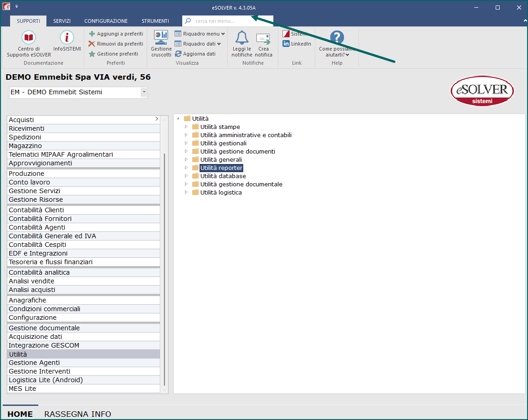Switch to HOME bottom tab
This screenshot has height=420, width=528.
20,414
